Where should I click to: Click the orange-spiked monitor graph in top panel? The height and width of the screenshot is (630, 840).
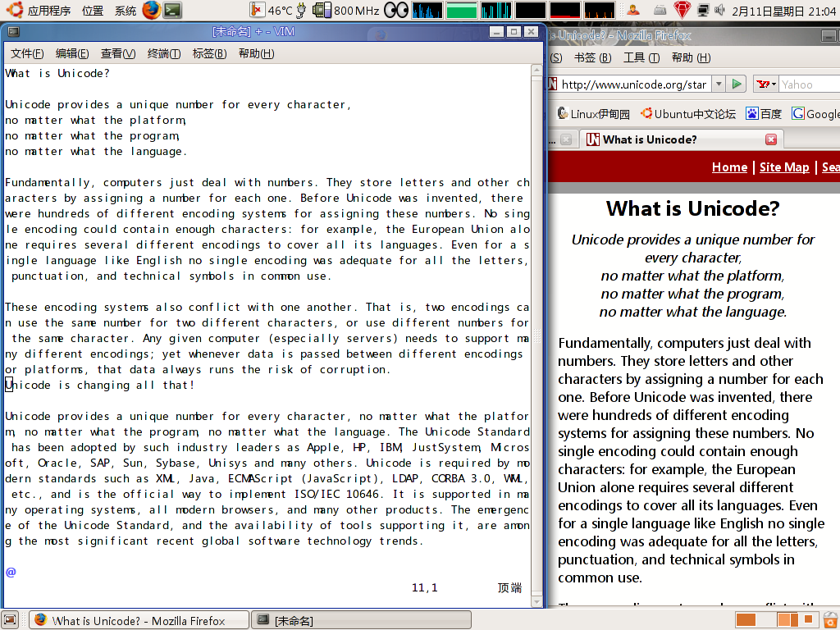pos(599,10)
